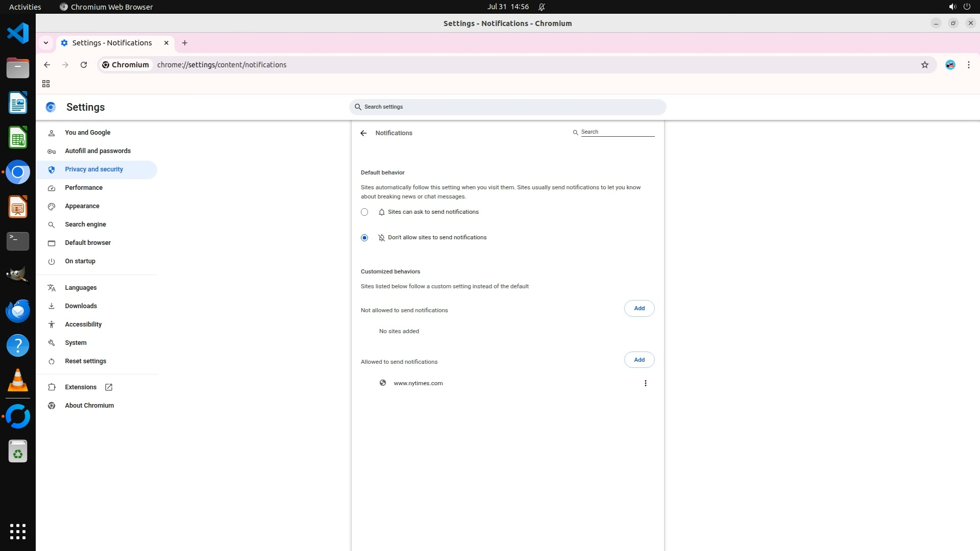Click the bookmark star icon
The width and height of the screenshot is (980, 551).
924,65
